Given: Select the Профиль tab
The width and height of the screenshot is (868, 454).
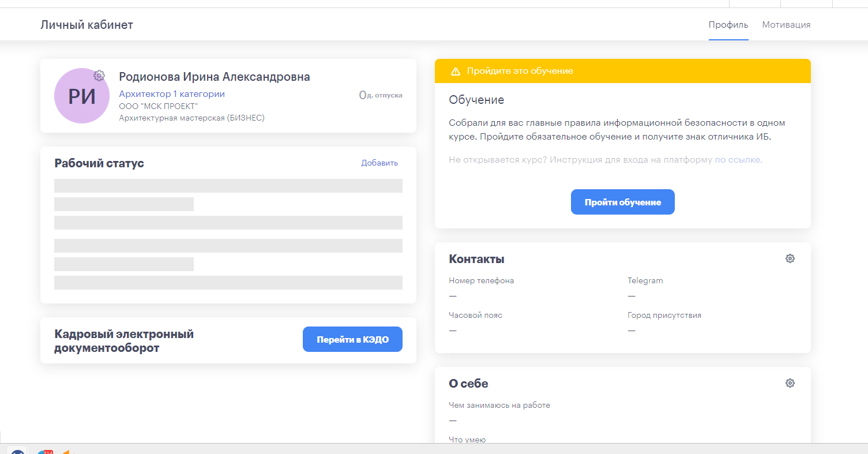Looking at the screenshot, I should [728, 25].
